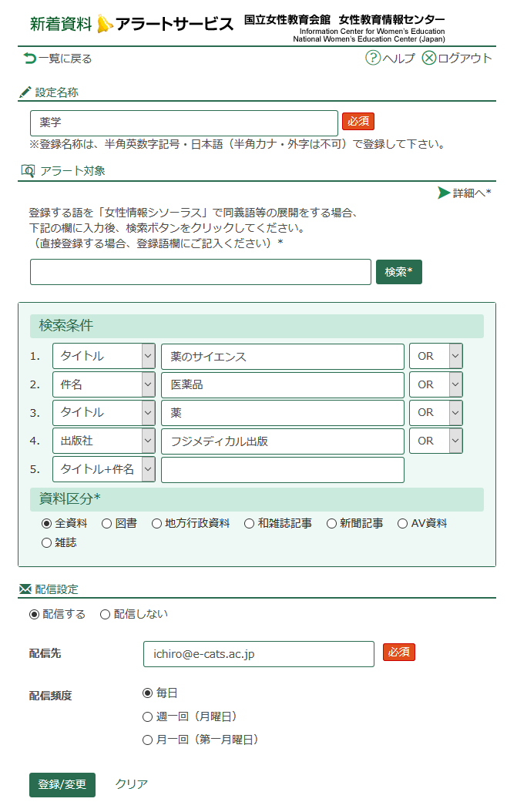Viewport: 517px width, 812px height.
Task: Select the 和雑誌記事 radio button
Action: pyautogui.click(x=249, y=524)
